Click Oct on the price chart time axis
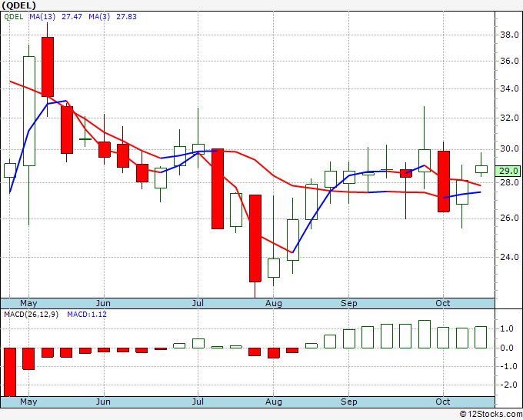523x420 pixels. 443,304
